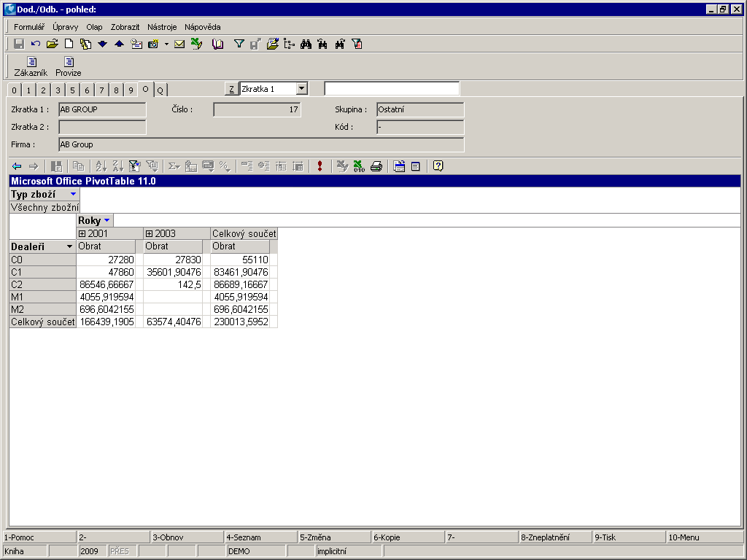Screen dimensions: 747x560
Task: Toggle the Z button beside Zkratka 1 combo
Action: (x=231, y=89)
